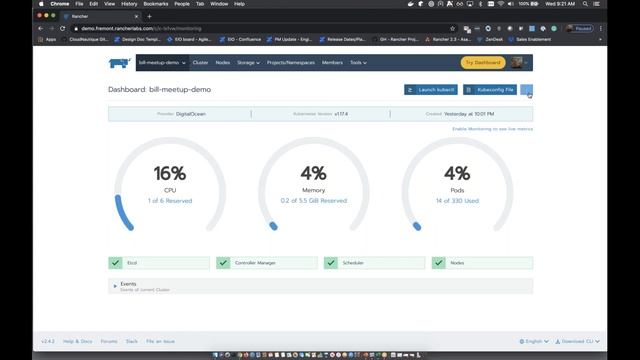
Task: Open the GH - Rancher Proj... bookmark
Action: point(396,40)
